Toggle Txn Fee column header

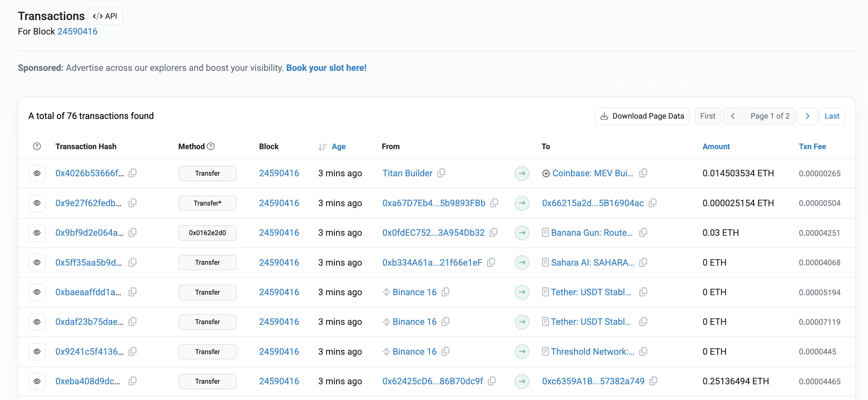point(812,146)
